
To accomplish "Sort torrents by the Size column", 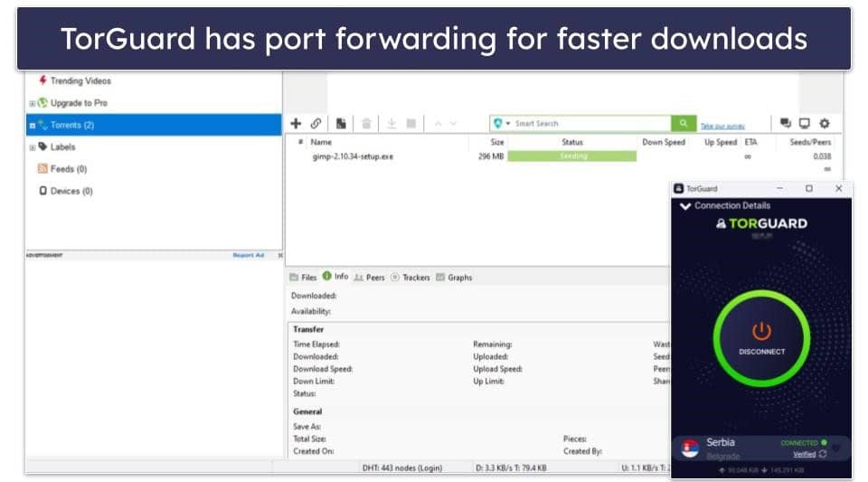I will pos(496,142).
